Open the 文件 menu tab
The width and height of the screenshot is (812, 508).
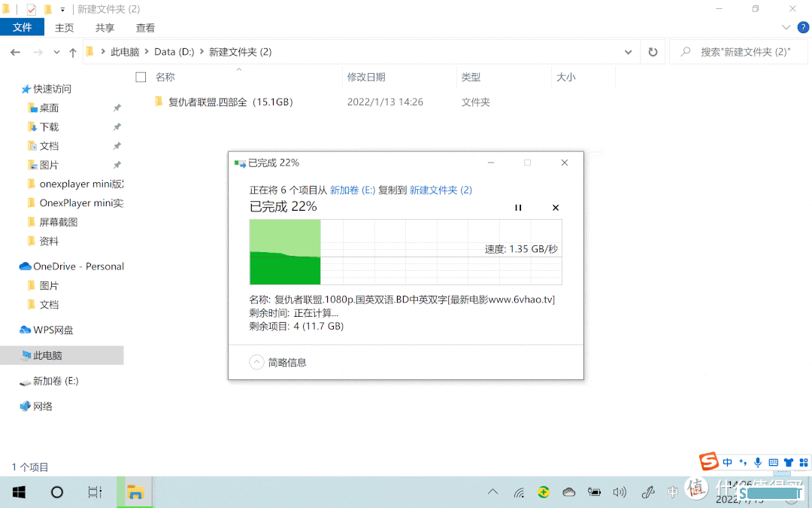tap(23, 28)
